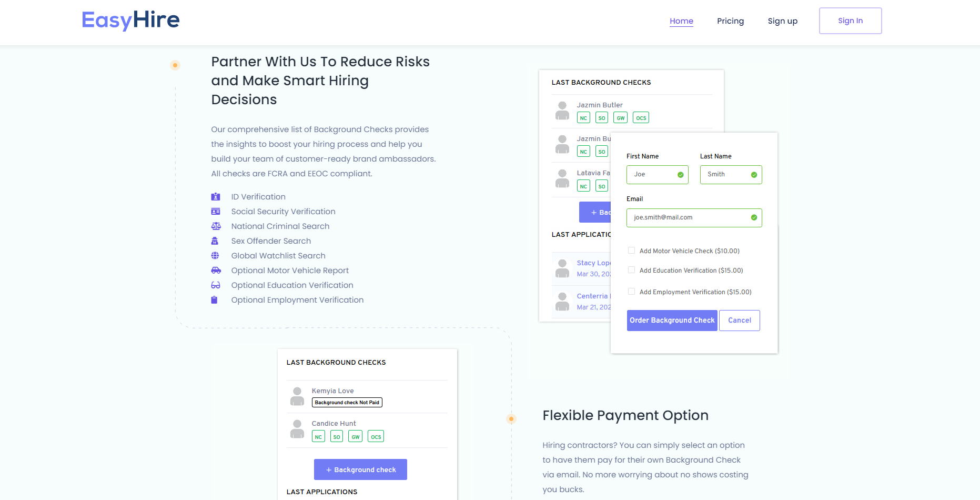
Task: Click the EasyHire logo
Action: click(130, 21)
